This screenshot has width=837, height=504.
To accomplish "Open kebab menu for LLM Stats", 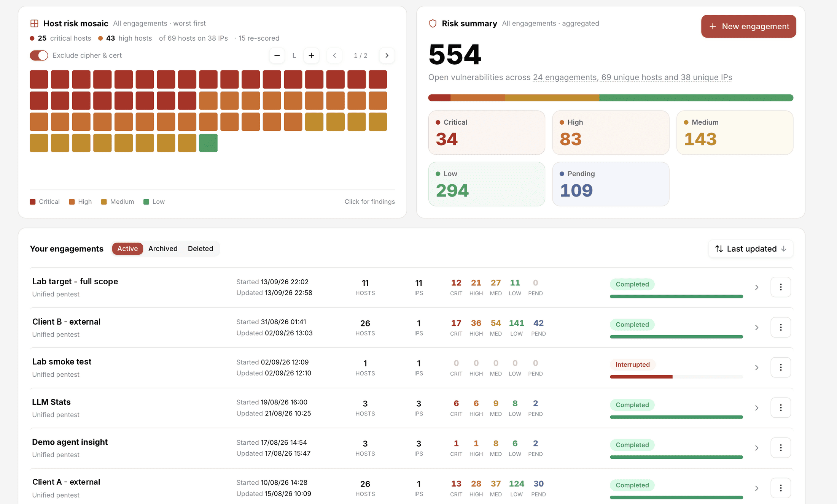I will (x=781, y=407).
